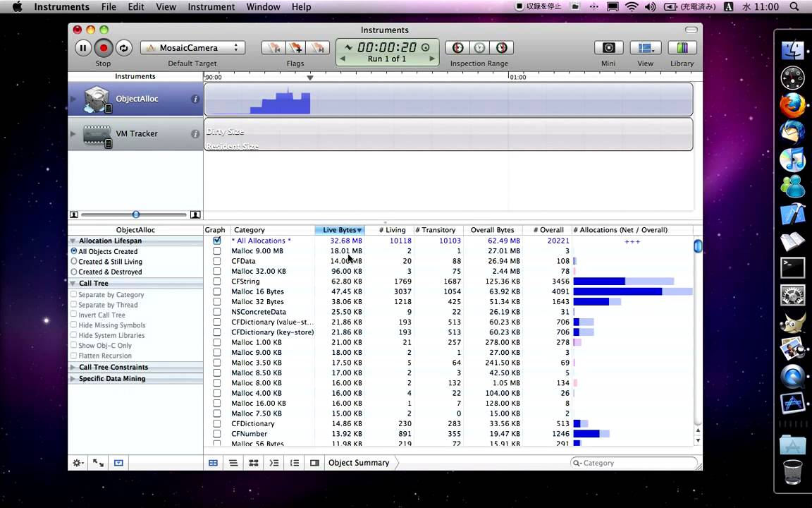Screen dimensions: 812x508
Task: Go to next flag icon
Action: [318, 48]
